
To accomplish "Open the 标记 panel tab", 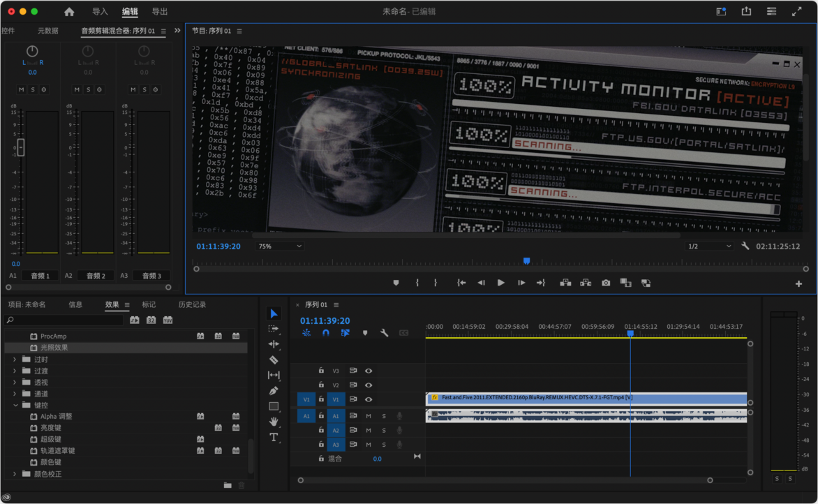I will [x=149, y=304].
